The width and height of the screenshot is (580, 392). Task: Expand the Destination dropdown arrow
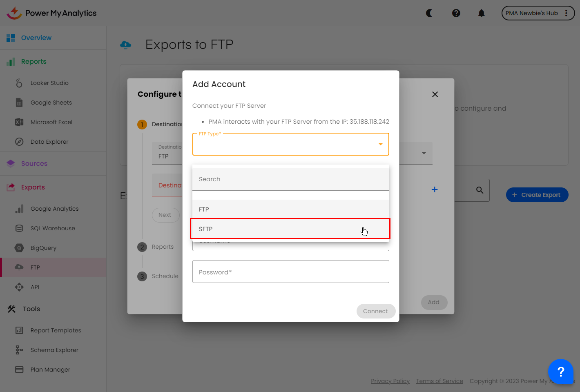[424, 153]
